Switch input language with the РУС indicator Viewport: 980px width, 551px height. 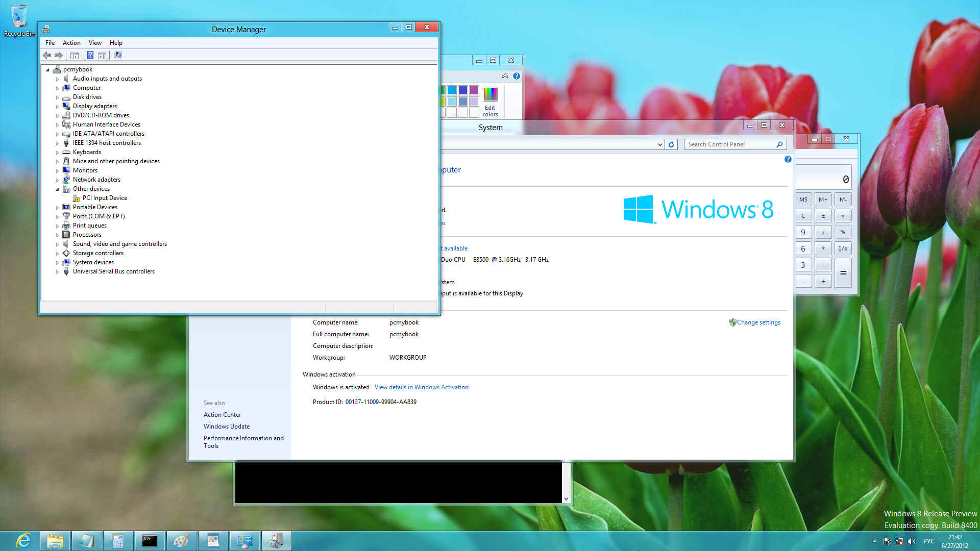[x=929, y=541]
